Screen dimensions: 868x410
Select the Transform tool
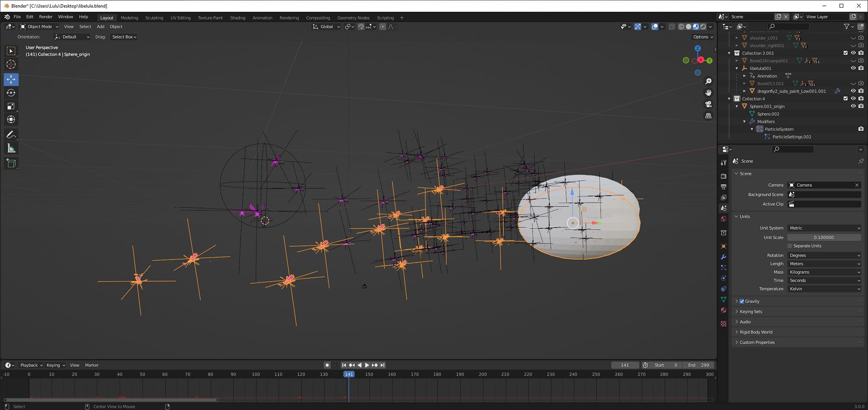pos(11,120)
